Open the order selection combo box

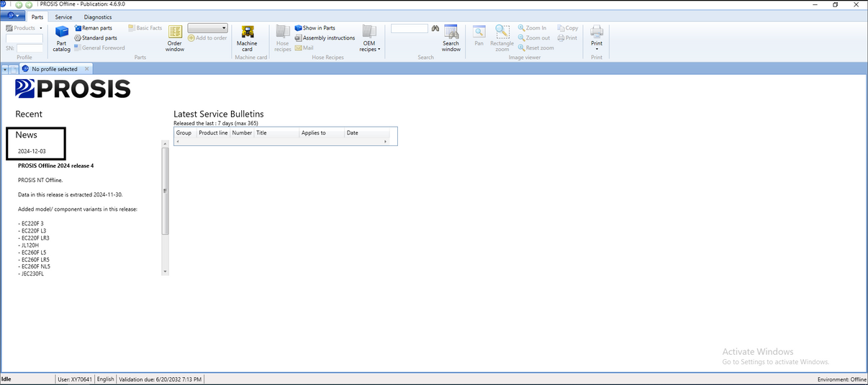pyautogui.click(x=207, y=28)
